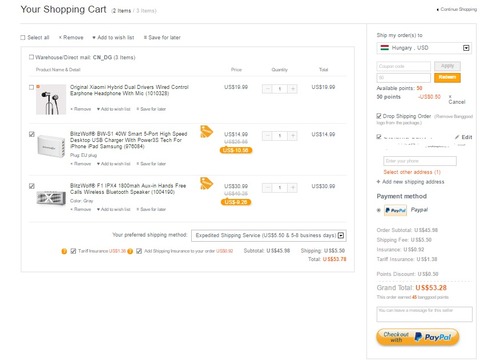The image size is (480, 362).
Task: Save the BlitzWolf charger for later
Action: [151, 164]
